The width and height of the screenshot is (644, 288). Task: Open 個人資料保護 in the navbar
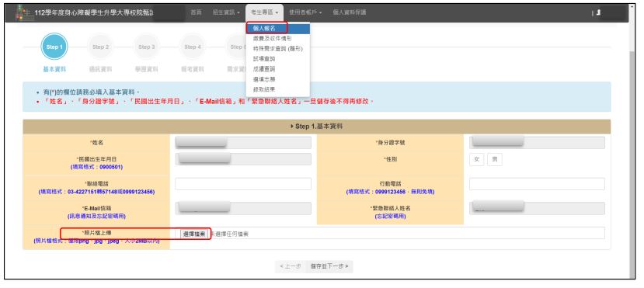349,12
